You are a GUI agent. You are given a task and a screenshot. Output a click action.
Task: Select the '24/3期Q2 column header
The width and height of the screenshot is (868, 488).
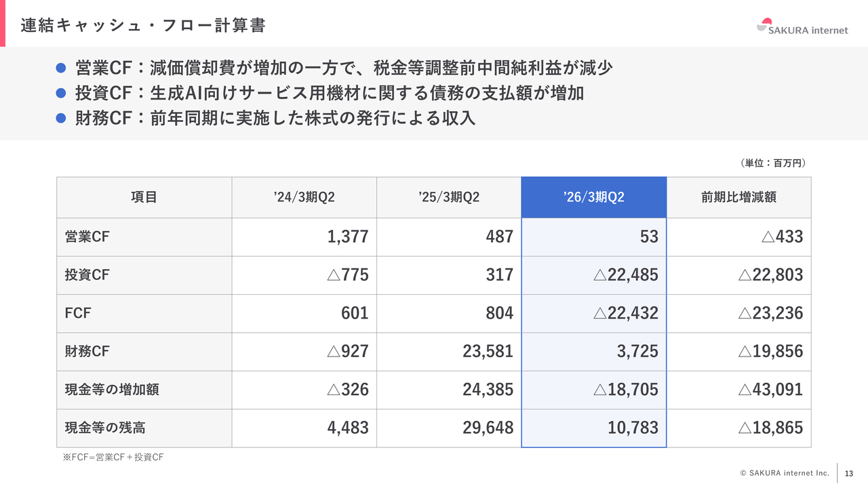tap(304, 197)
